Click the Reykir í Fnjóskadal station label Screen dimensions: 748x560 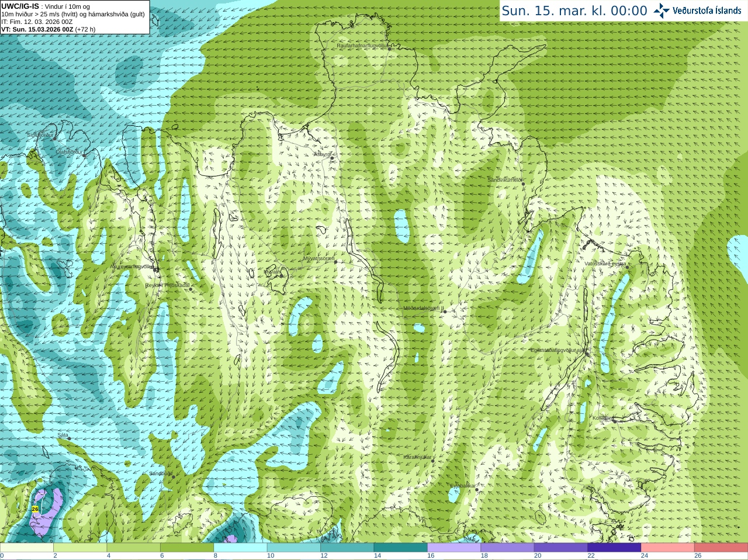pos(167,285)
